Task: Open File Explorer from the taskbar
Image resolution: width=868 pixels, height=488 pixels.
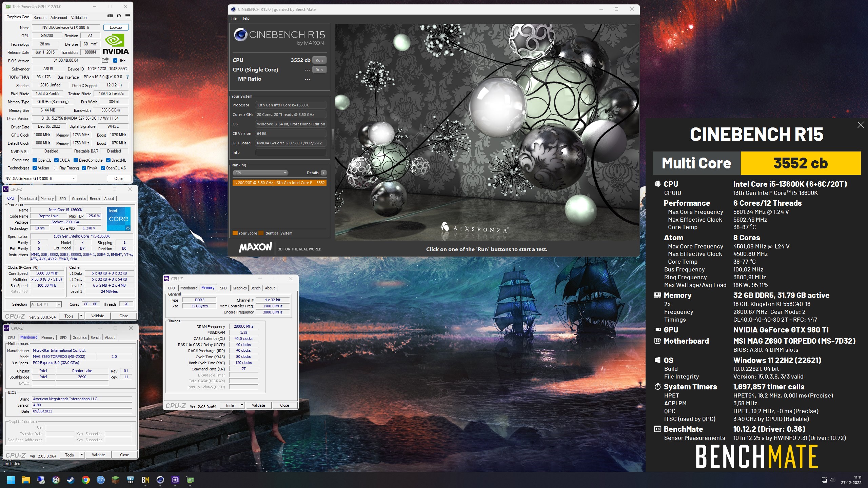Action: coord(26,480)
